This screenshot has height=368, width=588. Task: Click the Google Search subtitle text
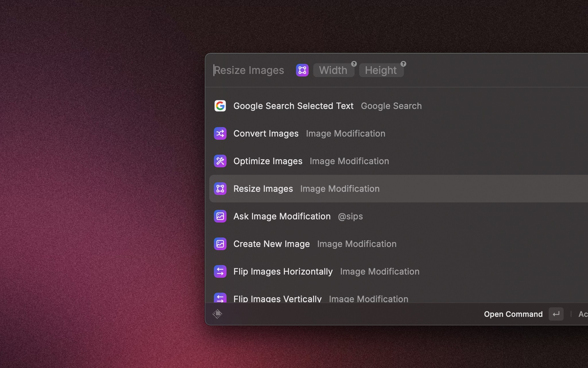click(391, 106)
